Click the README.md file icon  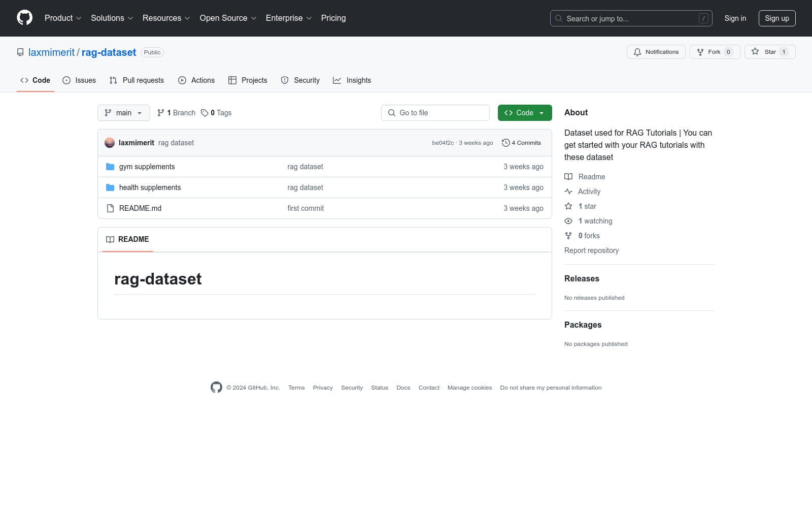[110, 208]
